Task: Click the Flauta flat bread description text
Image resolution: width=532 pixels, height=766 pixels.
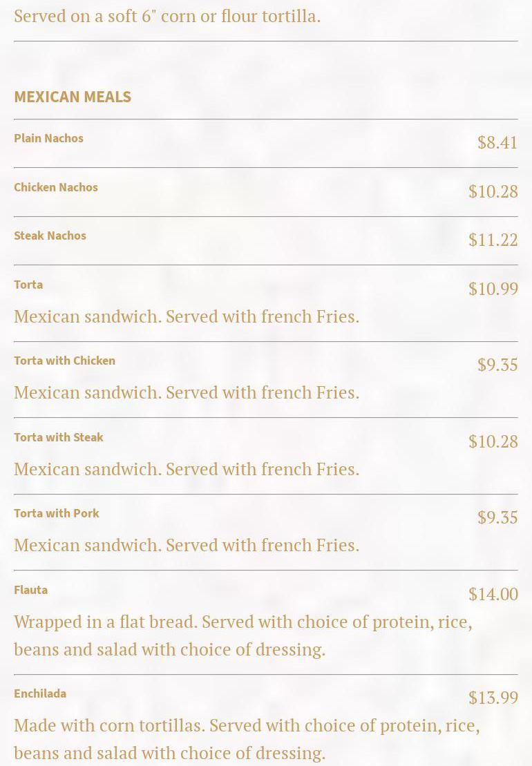Action: [243, 635]
